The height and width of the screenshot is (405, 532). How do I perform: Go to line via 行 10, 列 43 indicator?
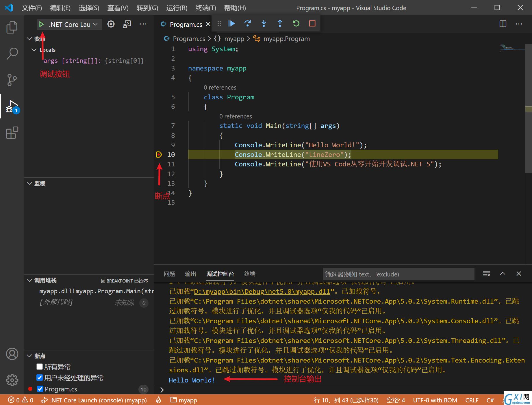346,400
